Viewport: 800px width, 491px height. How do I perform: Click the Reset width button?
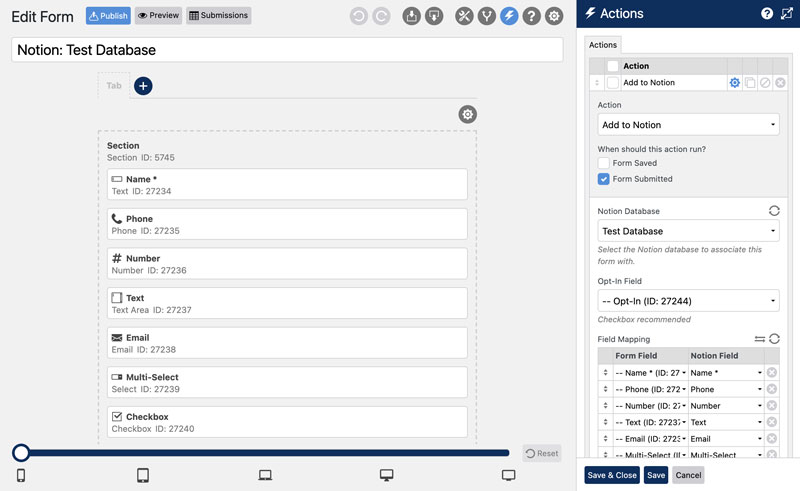coord(542,453)
